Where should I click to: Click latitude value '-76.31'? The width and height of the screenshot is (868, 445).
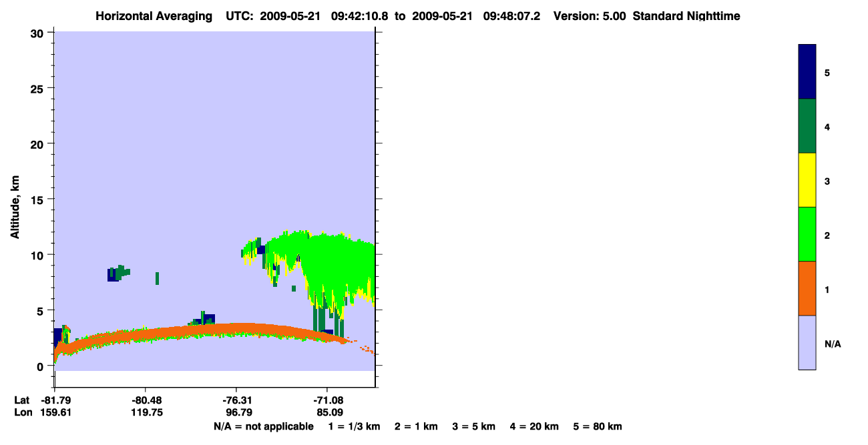(237, 400)
